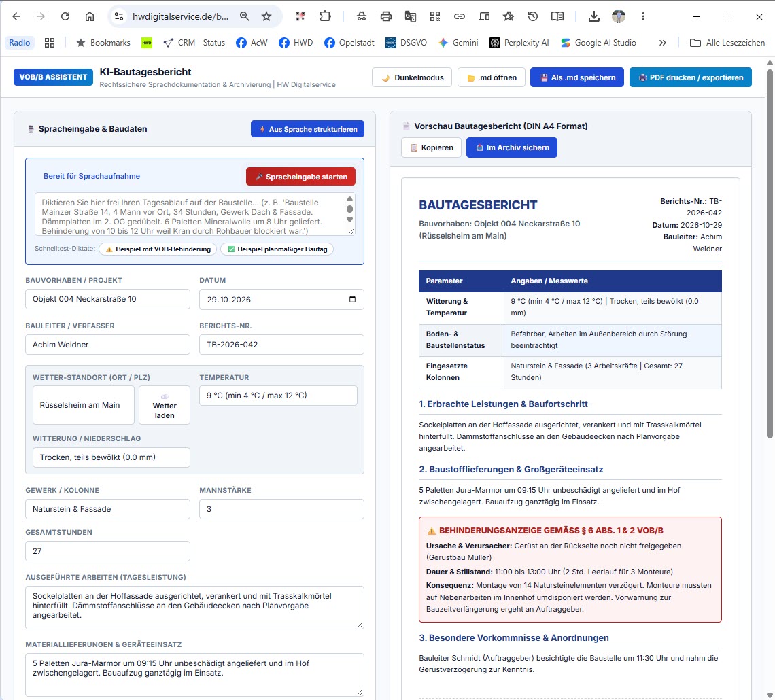Open the browser home page
This screenshot has width=775, height=700.
[x=90, y=16]
